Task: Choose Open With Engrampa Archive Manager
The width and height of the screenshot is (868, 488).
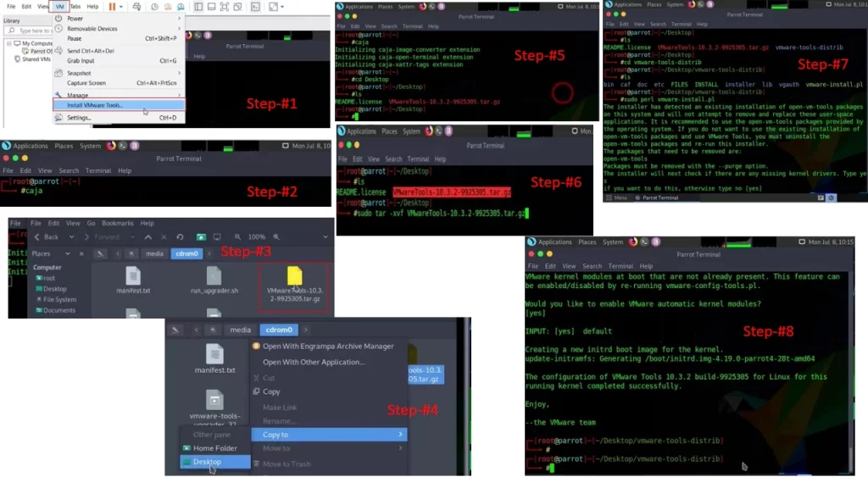Action: (x=329, y=347)
